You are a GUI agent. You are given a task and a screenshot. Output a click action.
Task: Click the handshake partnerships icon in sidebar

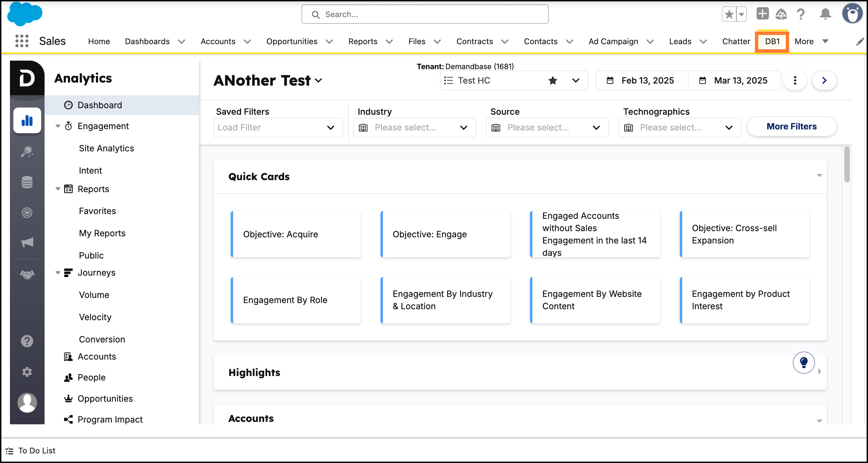point(27,273)
